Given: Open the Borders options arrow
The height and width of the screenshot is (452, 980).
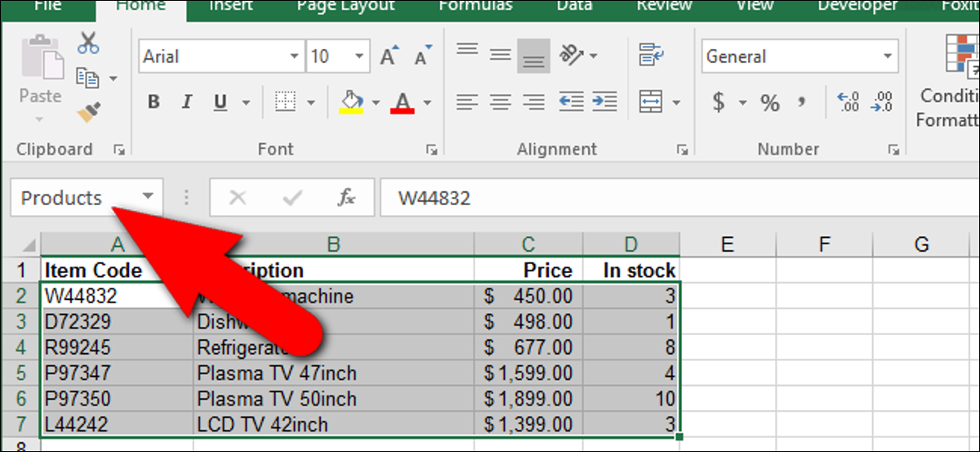Looking at the screenshot, I should click(x=310, y=103).
